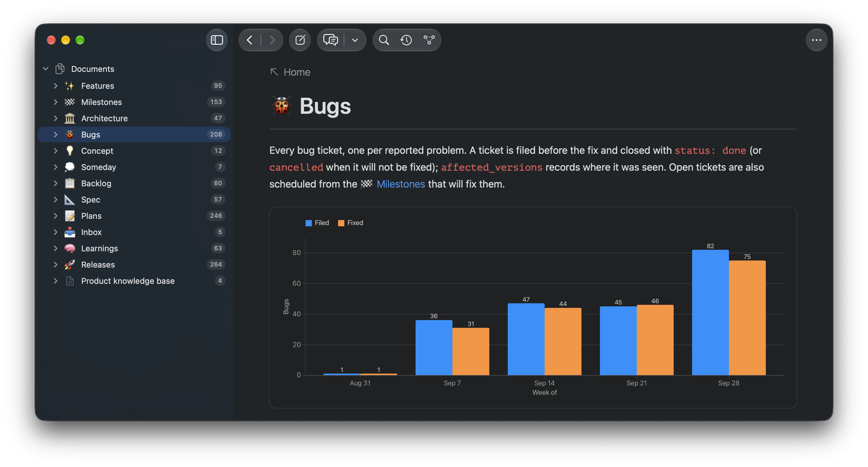Click the Bugs count badge 208
The width and height of the screenshot is (868, 467).
(x=216, y=134)
